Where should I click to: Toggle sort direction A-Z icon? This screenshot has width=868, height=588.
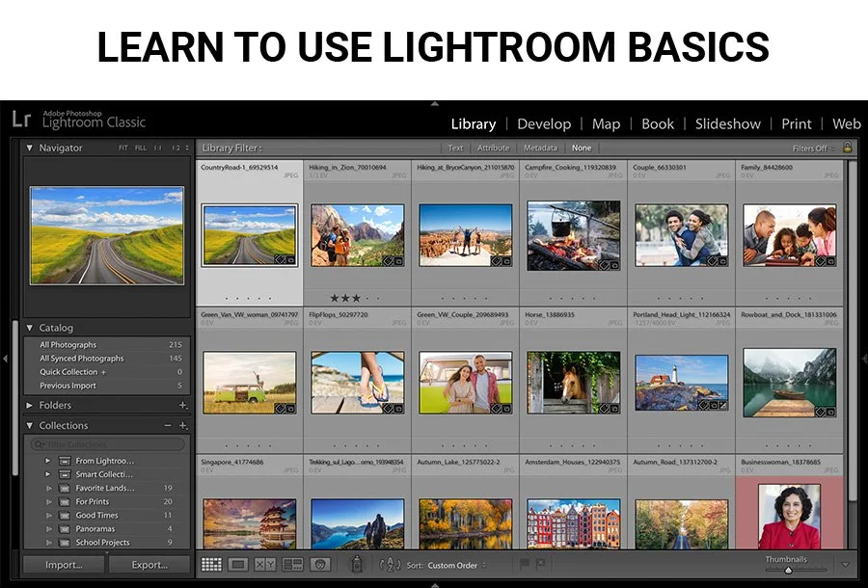(390, 564)
